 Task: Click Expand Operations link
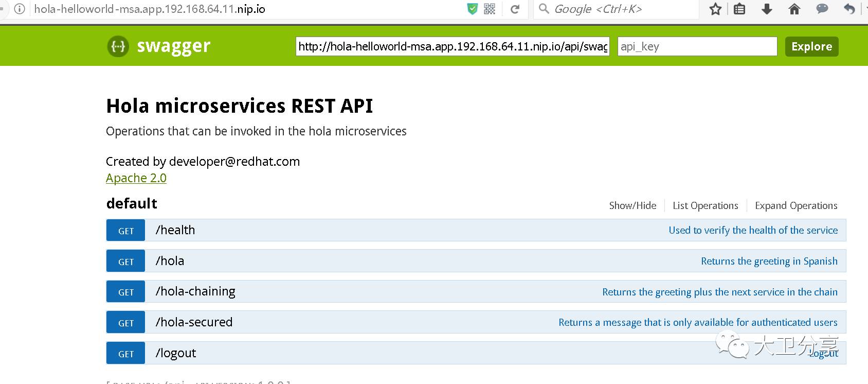click(x=796, y=205)
